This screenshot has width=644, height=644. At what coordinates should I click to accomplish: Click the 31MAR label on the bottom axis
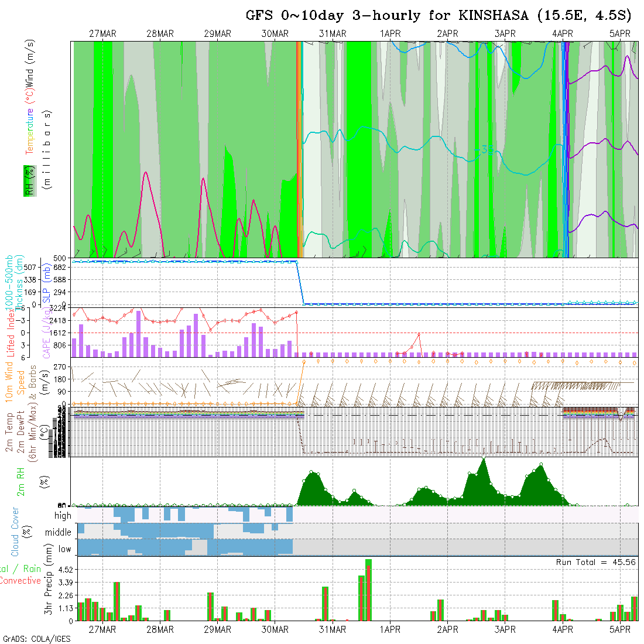333,629
